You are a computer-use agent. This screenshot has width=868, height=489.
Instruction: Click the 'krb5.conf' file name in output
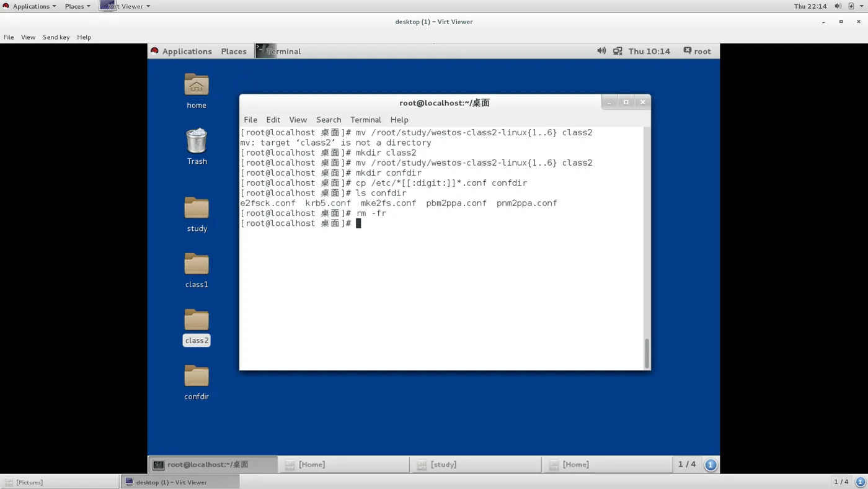coord(328,203)
